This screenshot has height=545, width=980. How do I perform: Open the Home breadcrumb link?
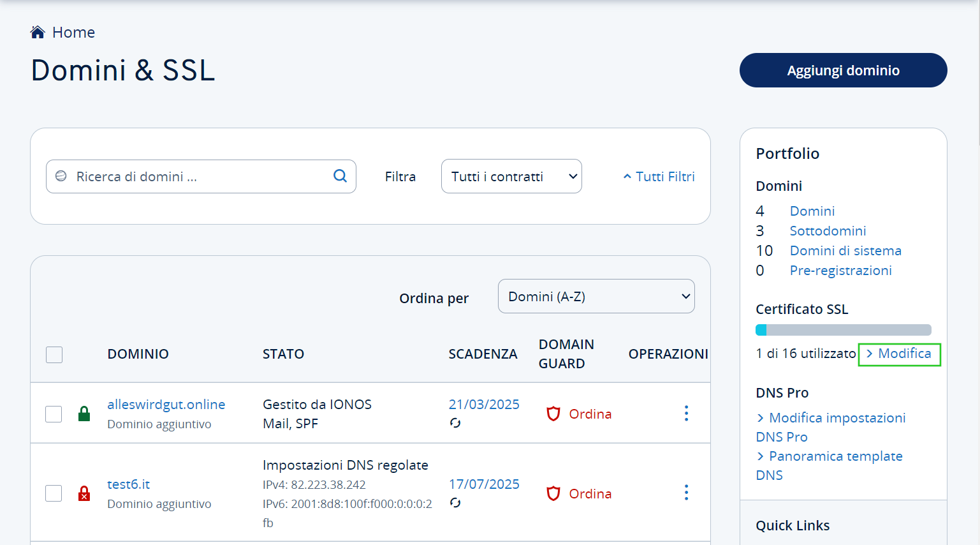73,33
